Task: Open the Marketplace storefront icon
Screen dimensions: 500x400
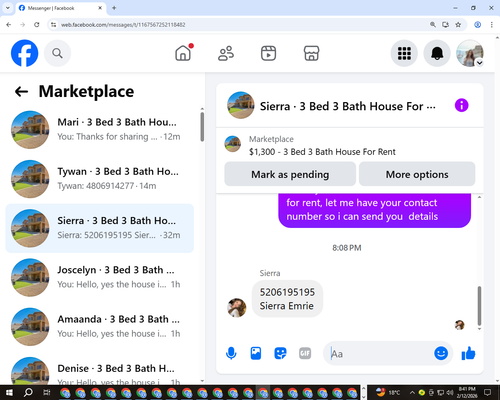Action: pos(311,53)
